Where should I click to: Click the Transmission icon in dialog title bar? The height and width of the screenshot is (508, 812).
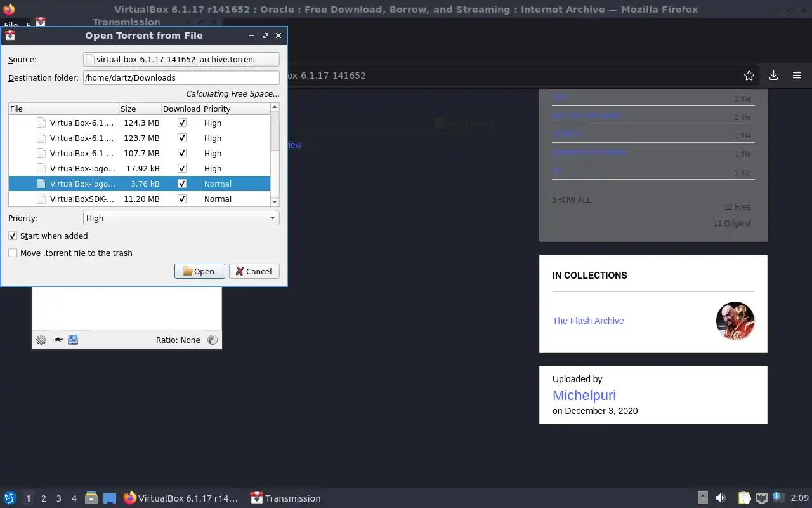(x=10, y=36)
